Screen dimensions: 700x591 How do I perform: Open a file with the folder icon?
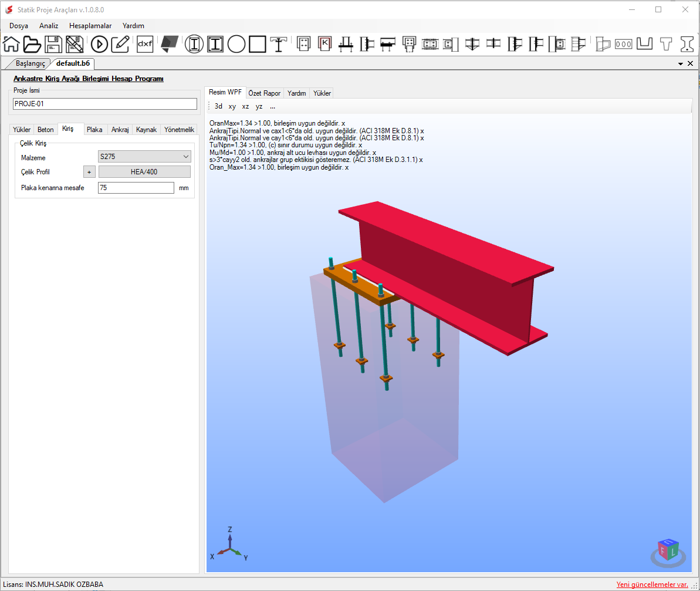32,44
